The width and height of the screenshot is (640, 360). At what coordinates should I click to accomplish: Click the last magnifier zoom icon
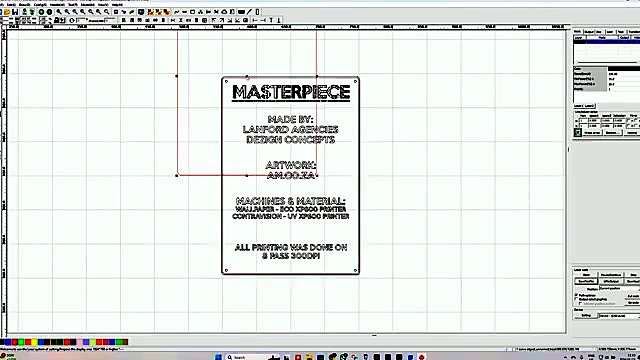click(107, 12)
